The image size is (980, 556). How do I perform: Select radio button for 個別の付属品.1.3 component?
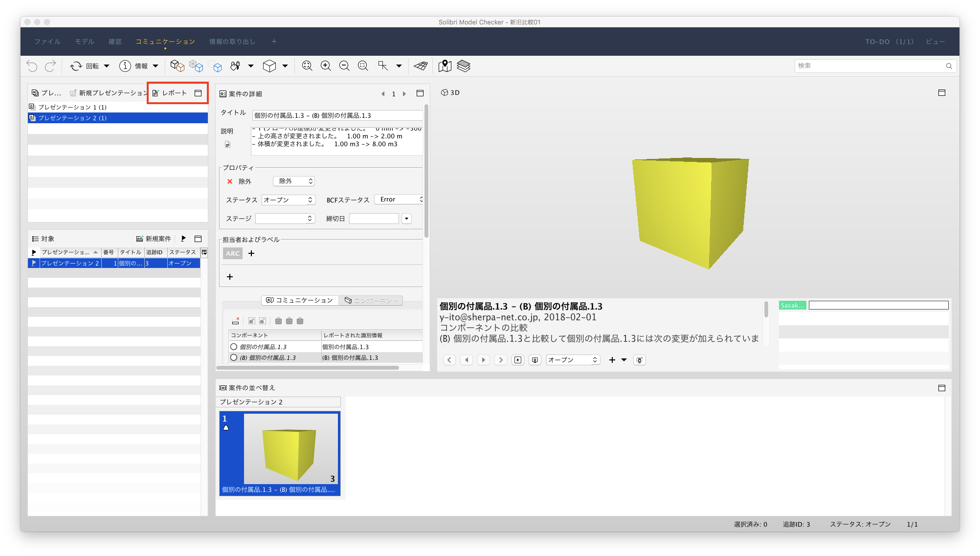click(x=234, y=347)
